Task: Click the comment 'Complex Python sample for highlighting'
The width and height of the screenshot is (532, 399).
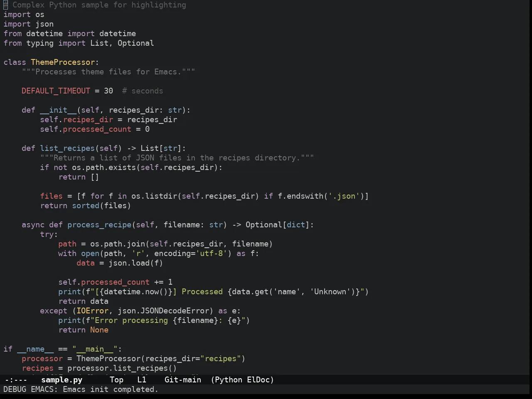Action: coord(99,5)
